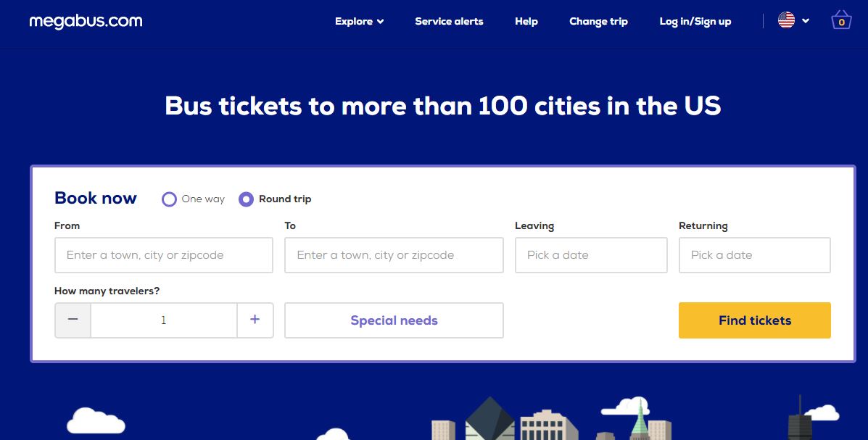The width and height of the screenshot is (868, 440).
Task: Expand the Explore dropdown menu
Action: click(359, 22)
